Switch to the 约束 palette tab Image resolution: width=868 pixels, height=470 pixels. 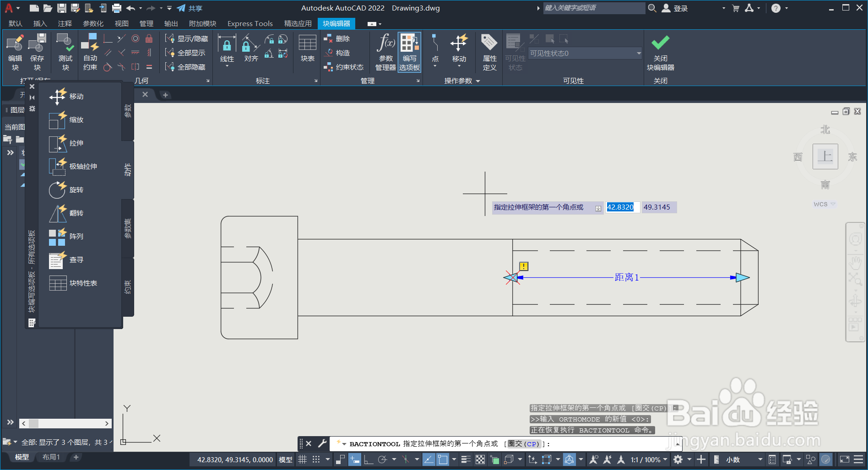[x=128, y=287]
